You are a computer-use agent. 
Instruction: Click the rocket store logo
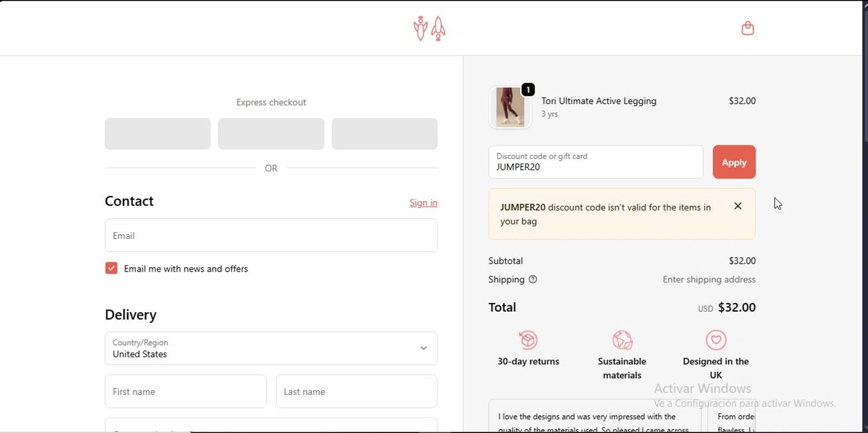[429, 28]
